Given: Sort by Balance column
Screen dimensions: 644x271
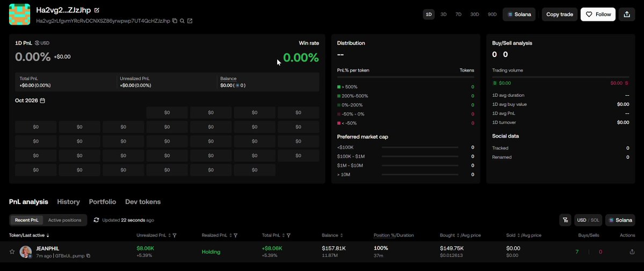Looking at the screenshot, I should pyautogui.click(x=341, y=235).
